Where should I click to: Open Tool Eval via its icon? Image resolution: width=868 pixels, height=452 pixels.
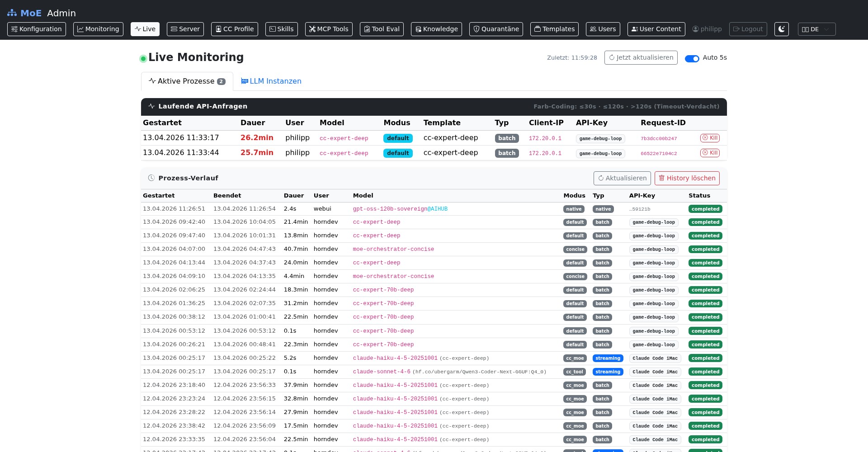pyautogui.click(x=367, y=29)
